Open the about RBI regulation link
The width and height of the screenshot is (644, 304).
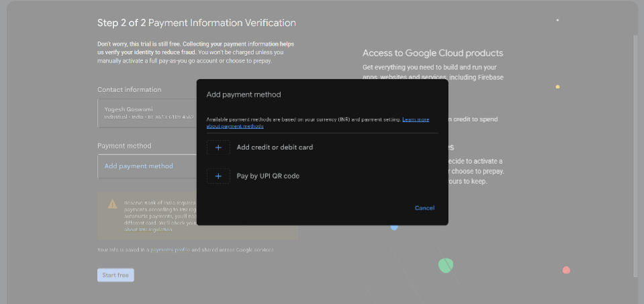click(x=148, y=230)
